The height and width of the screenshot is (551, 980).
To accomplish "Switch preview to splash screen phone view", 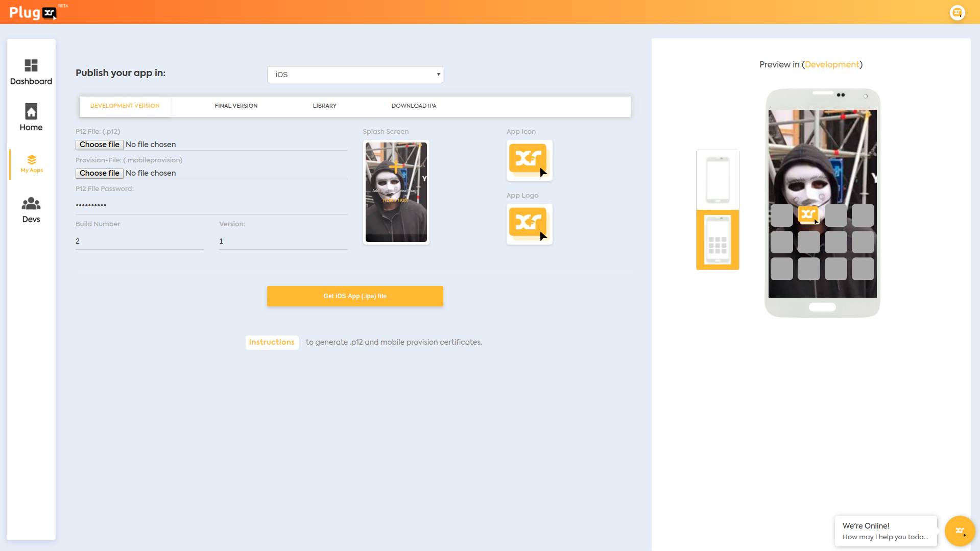I will pyautogui.click(x=718, y=180).
